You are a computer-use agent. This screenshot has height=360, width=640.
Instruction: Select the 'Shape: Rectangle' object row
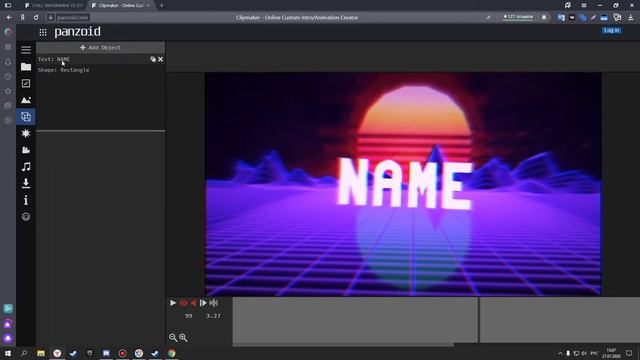coord(100,70)
